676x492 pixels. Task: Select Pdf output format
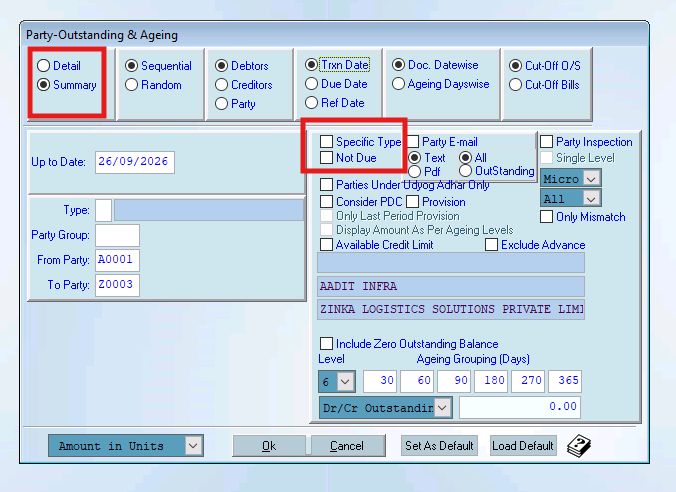pos(414,172)
